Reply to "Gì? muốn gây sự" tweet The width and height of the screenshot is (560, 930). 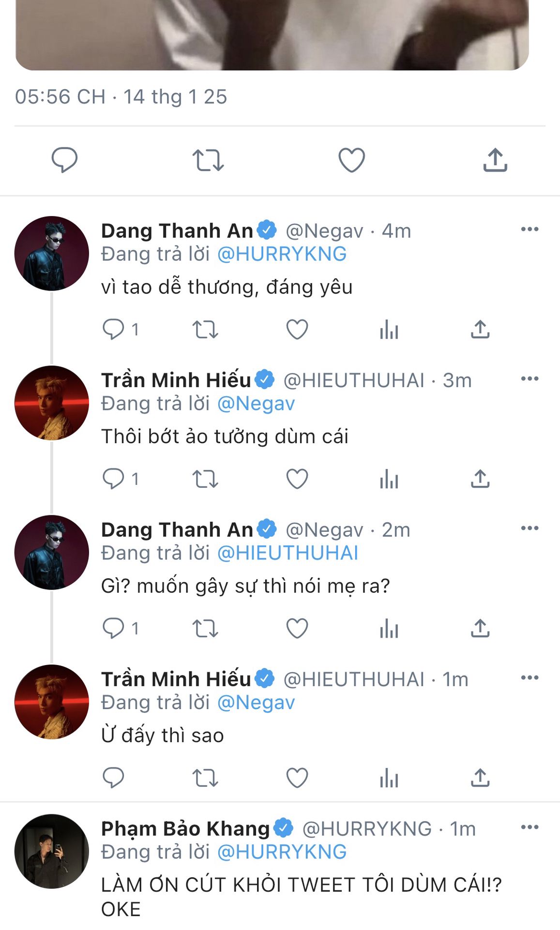[114, 628]
